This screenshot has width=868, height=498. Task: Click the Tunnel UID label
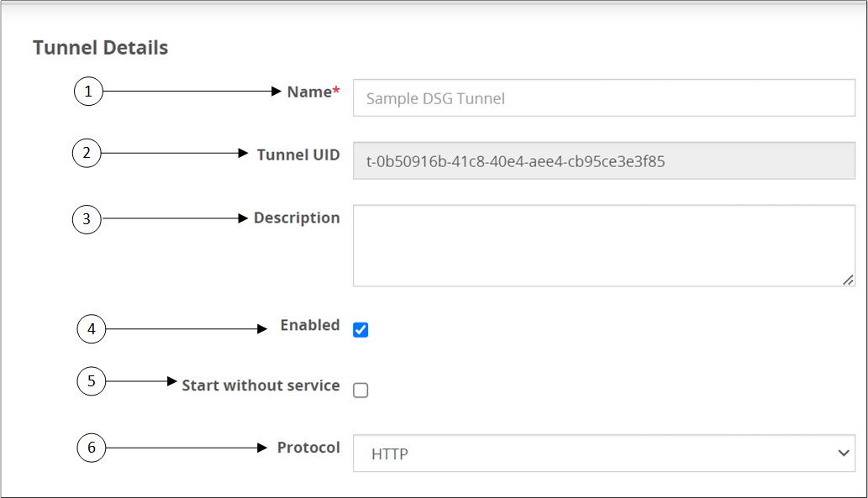(x=298, y=155)
